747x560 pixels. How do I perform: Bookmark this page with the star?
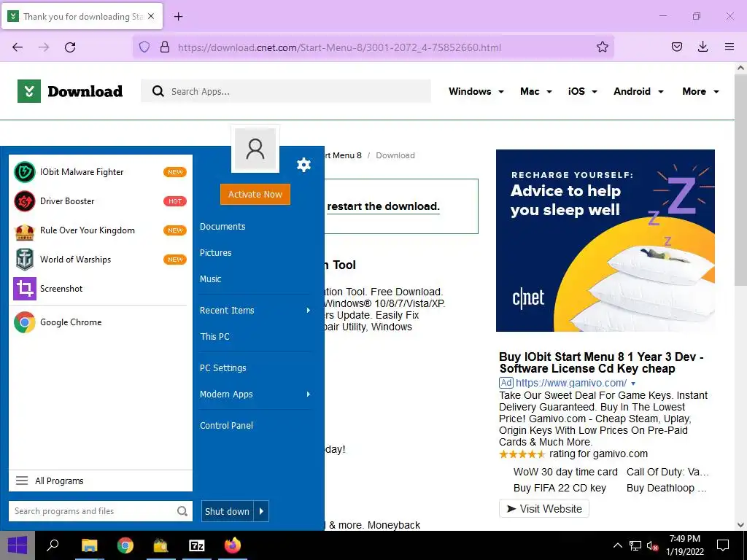602,47
